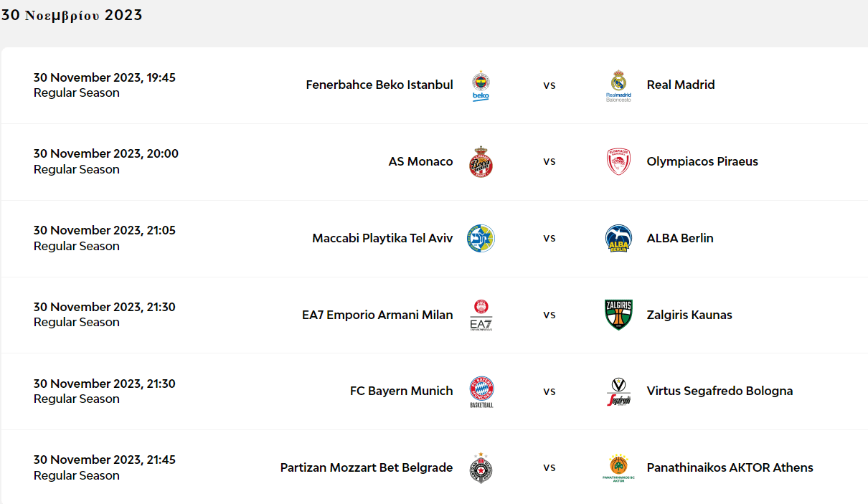Image resolution: width=868 pixels, height=504 pixels.
Task: Select the AS Monaco team logo
Action: [x=481, y=162]
